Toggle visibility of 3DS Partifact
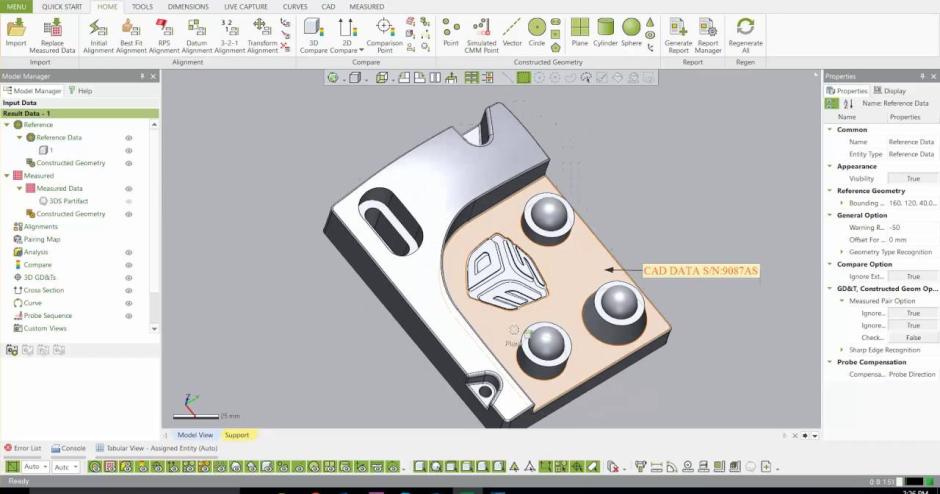The width and height of the screenshot is (940, 494). coord(128,201)
